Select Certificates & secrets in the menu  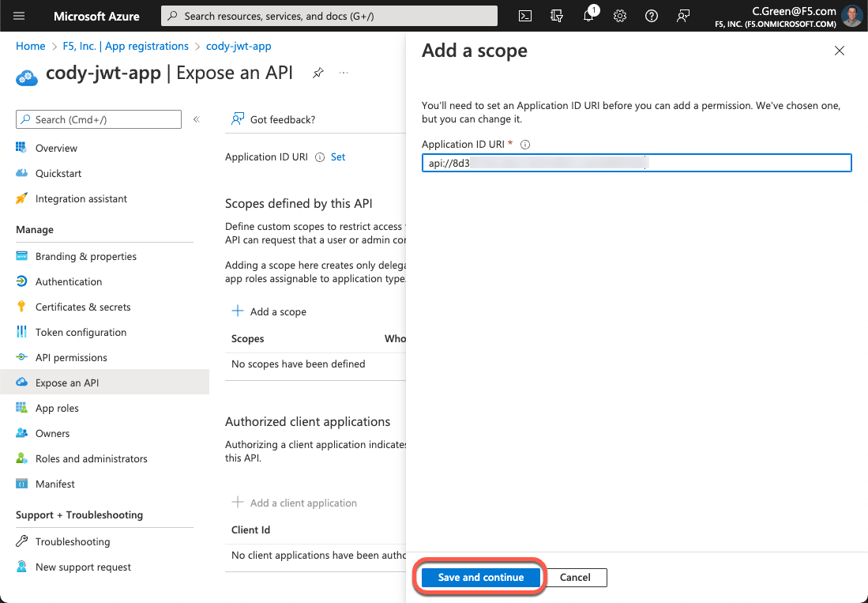point(83,307)
